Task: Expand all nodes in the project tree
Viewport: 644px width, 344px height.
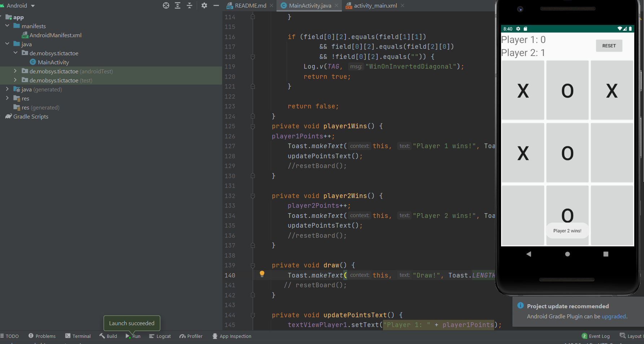Action: coord(177,5)
